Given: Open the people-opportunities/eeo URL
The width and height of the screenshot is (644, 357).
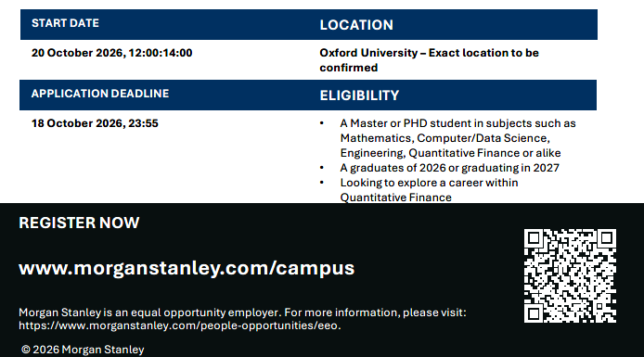Looking at the screenshot, I should [x=179, y=325].
